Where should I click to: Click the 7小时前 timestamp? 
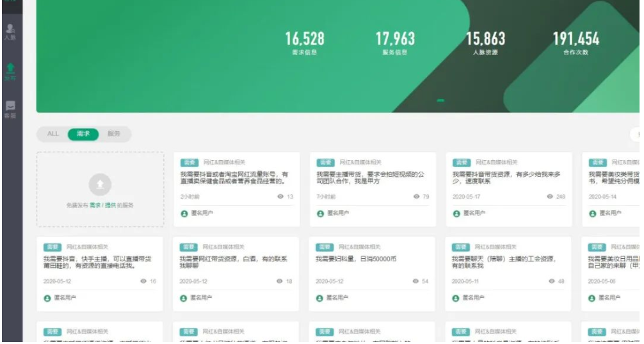326,197
